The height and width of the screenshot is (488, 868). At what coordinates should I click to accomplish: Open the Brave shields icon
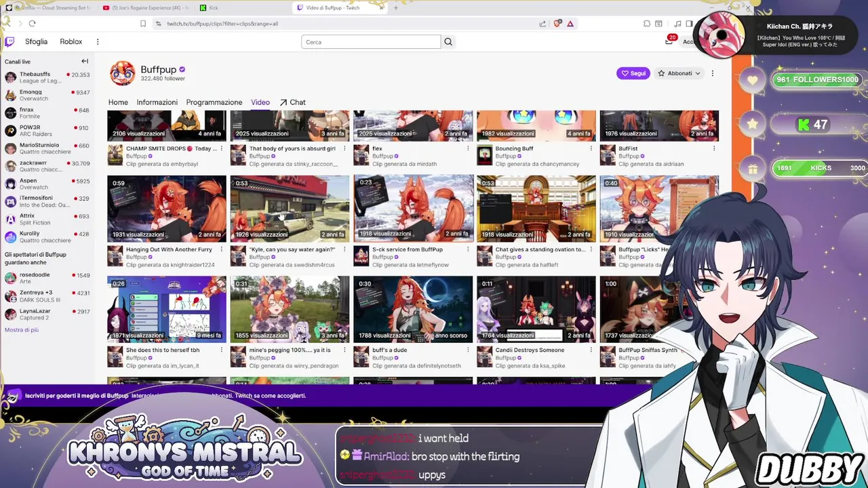(557, 24)
